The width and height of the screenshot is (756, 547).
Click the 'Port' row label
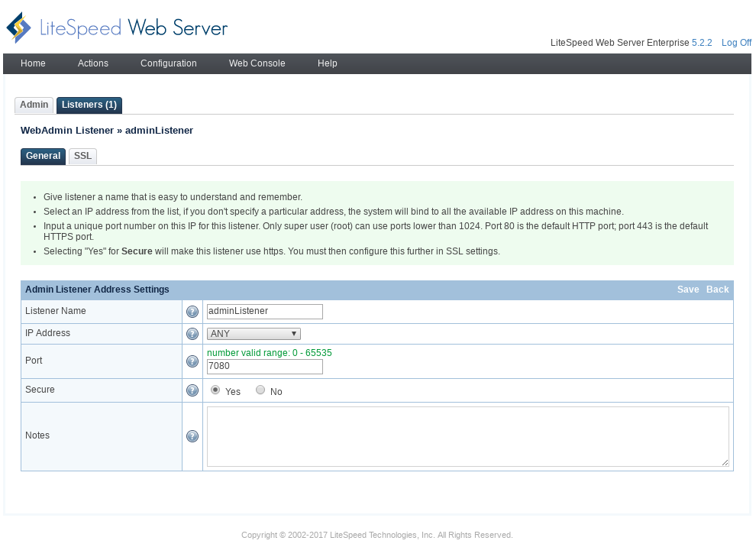(34, 361)
